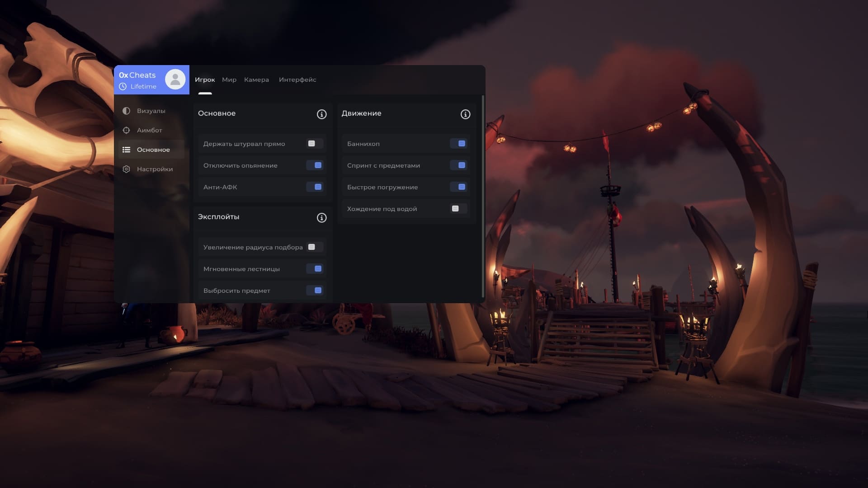Click the Основное list sidebar icon
868x488 pixels.
click(x=126, y=150)
